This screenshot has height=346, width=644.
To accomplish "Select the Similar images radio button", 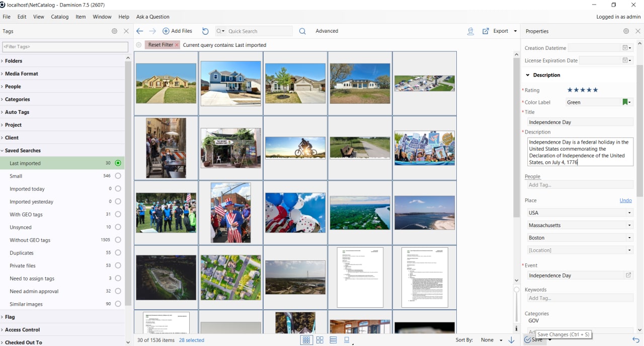I will [x=118, y=304].
